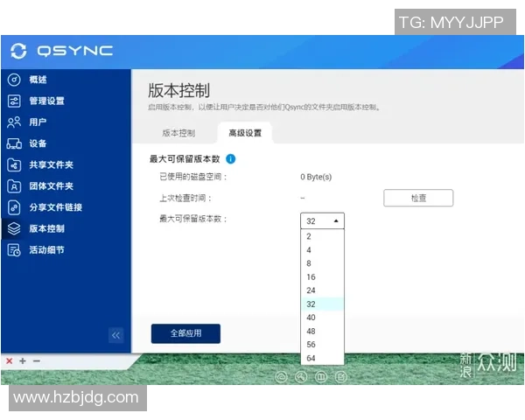
Task: Click the minus icon below the sidebar
Action: [x=37, y=360]
